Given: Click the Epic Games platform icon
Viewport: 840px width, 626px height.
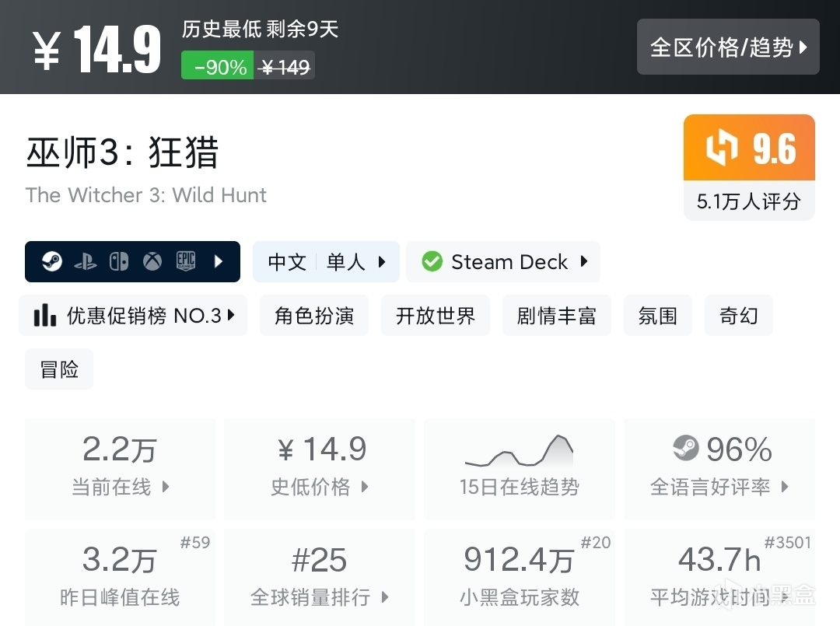Looking at the screenshot, I should [x=185, y=261].
